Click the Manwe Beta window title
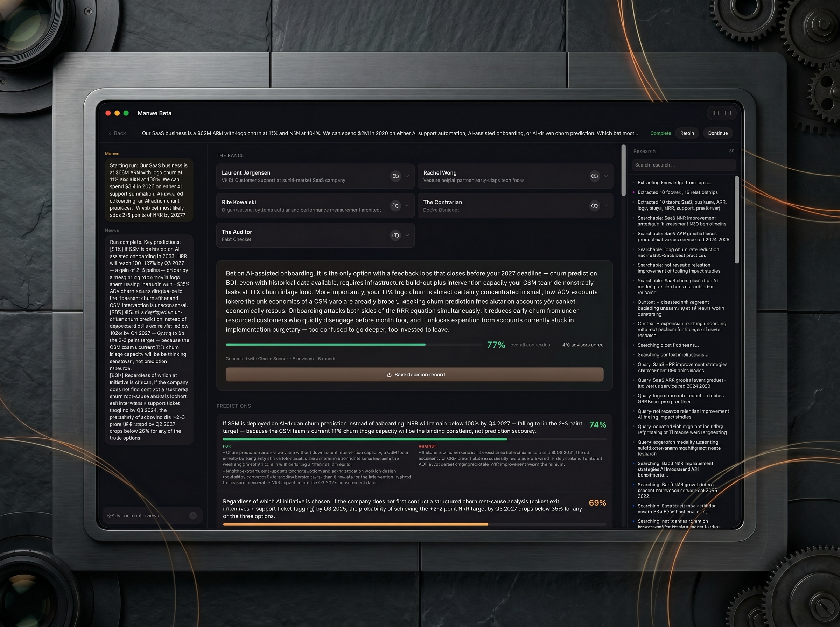Screen dimensions: 840x627 [154, 113]
